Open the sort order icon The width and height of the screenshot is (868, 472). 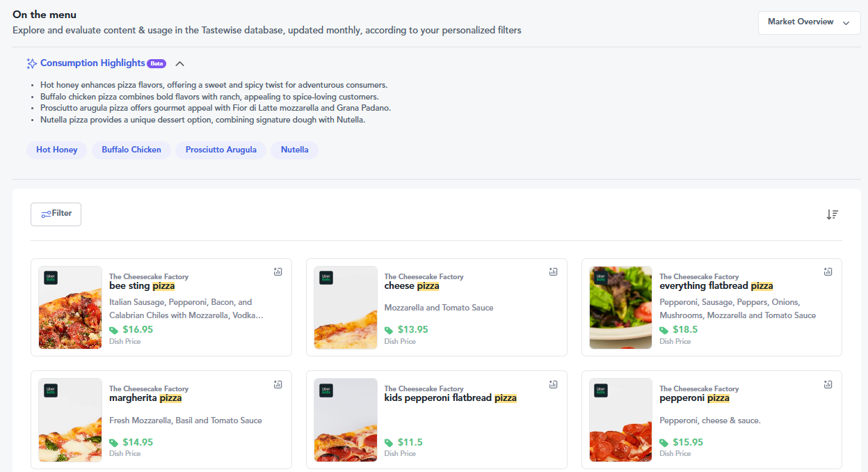pos(832,214)
